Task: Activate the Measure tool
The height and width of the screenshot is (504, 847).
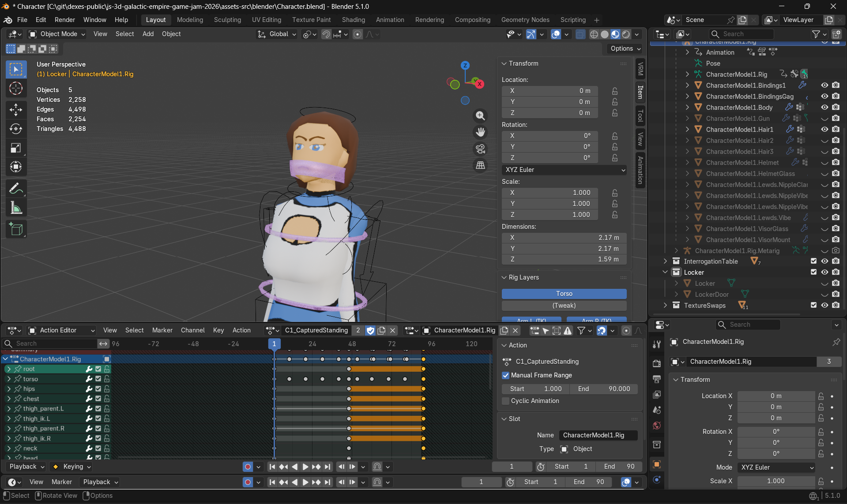Action: pos(16,207)
